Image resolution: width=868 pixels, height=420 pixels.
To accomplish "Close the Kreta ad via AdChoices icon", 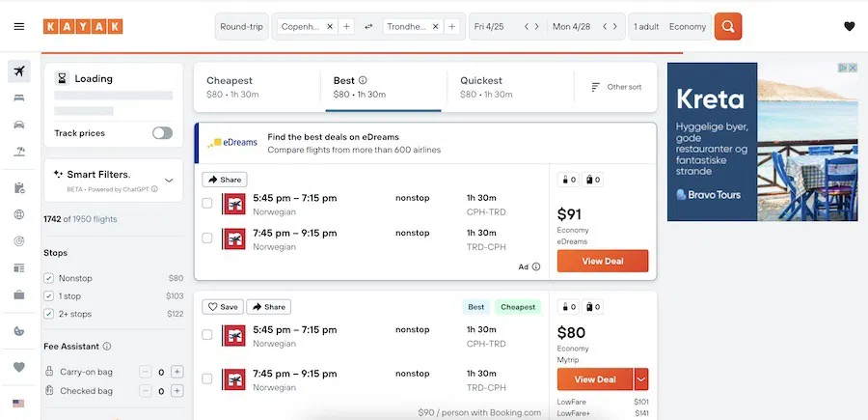I will (x=853, y=68).
